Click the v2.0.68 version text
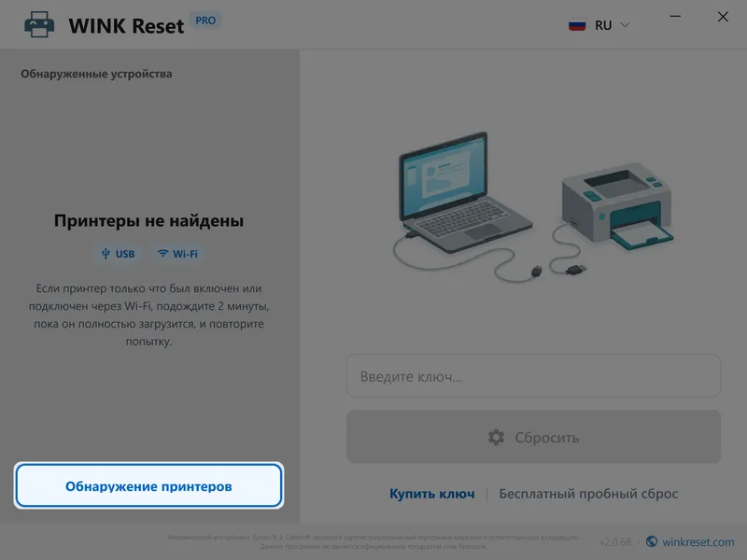This screenshot has height=560, width=747. [615, 542]
